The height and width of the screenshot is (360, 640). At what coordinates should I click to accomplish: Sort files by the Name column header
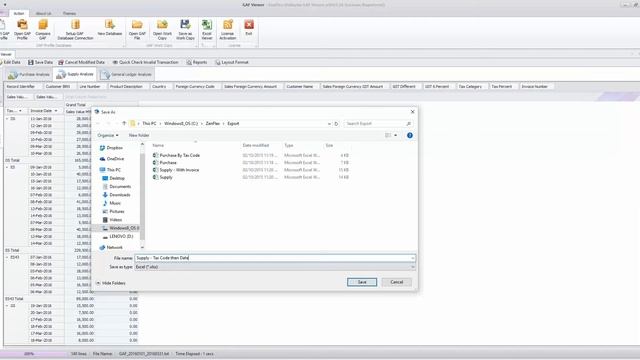pyautogui.click(x=158, y=146)
